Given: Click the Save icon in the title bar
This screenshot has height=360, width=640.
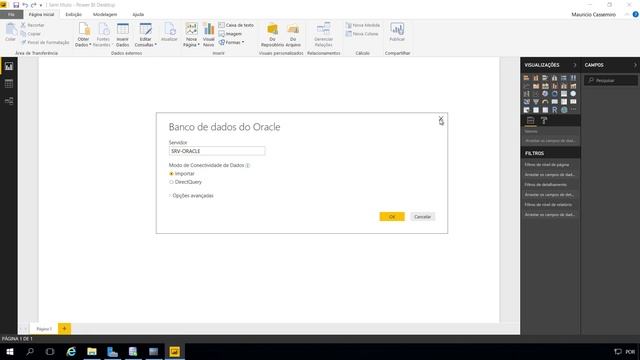Looking at the screenshot, I should (x=16, y=5).
